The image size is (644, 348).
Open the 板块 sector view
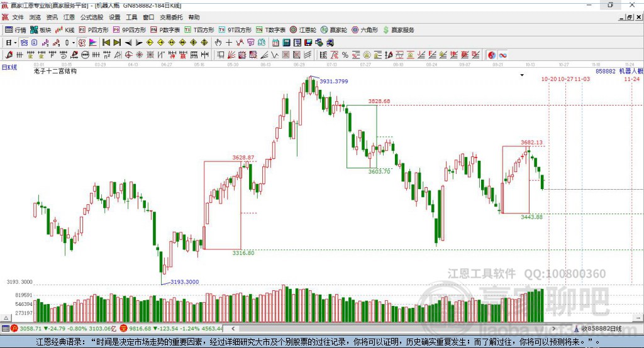40,30
